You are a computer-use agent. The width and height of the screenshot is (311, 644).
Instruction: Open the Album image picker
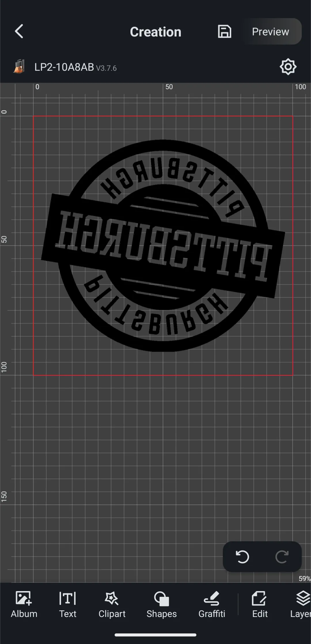[24, 604]
